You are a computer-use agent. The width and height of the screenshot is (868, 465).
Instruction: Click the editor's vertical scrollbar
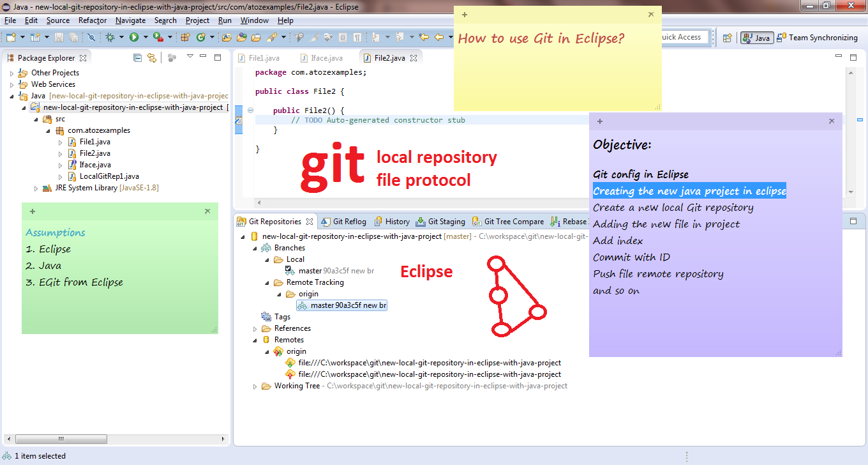(x=851, y=131)
